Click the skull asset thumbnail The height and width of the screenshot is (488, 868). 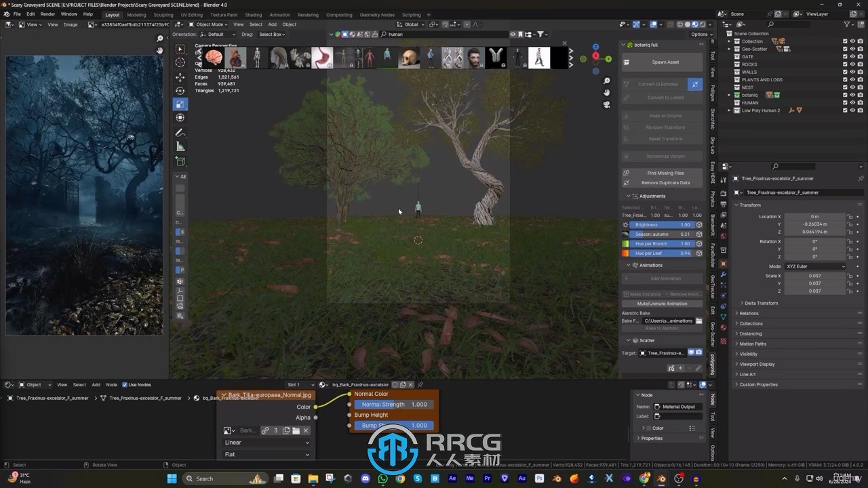409,58
